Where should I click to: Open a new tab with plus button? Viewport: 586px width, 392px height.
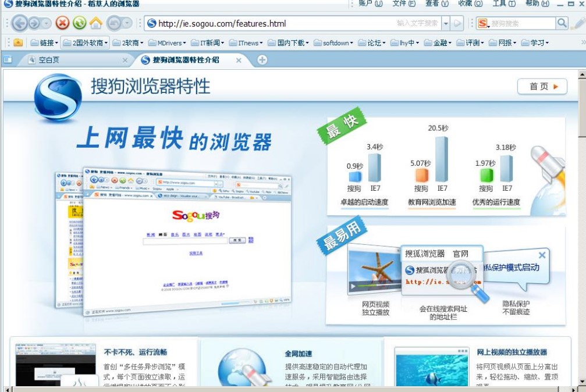pyautogui.click(x=262, y=60)
